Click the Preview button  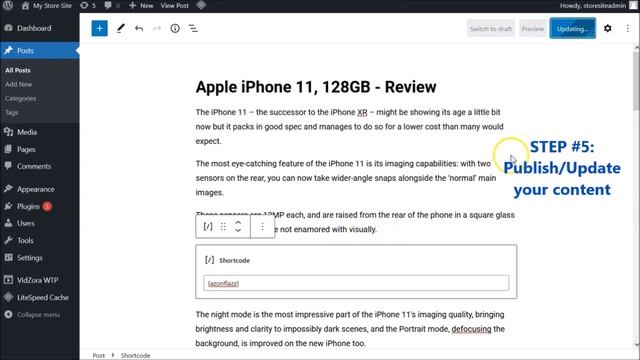[x=533, y=29]
